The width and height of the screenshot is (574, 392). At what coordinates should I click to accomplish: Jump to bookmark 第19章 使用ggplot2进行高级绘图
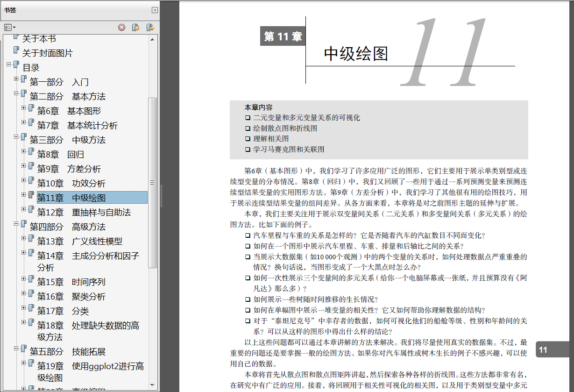[x=91, y=372]
